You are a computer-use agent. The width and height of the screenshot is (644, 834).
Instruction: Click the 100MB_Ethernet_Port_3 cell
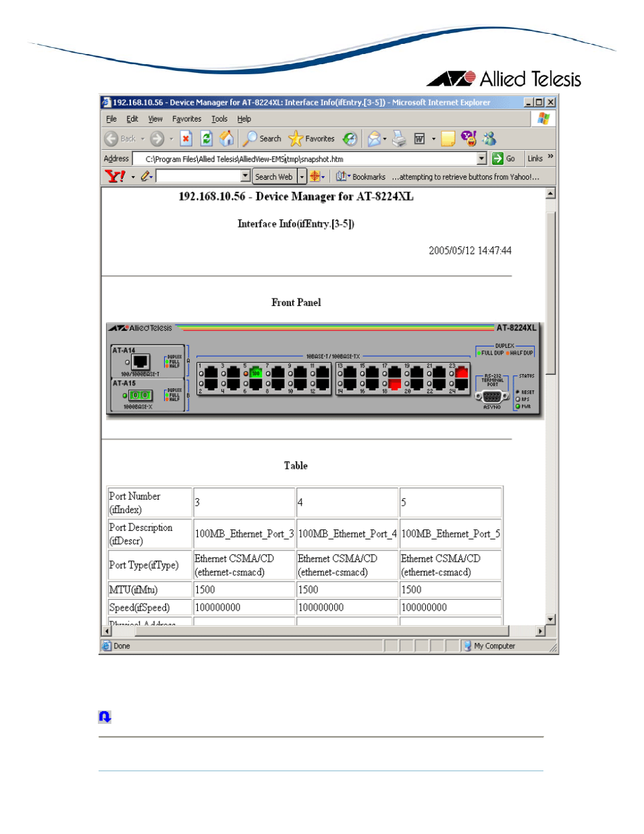pos(244,533)
